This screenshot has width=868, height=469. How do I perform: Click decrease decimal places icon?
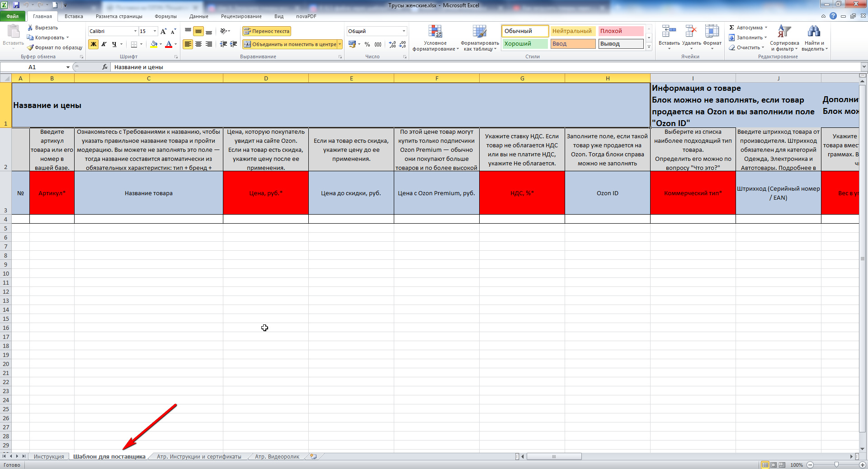402,44
